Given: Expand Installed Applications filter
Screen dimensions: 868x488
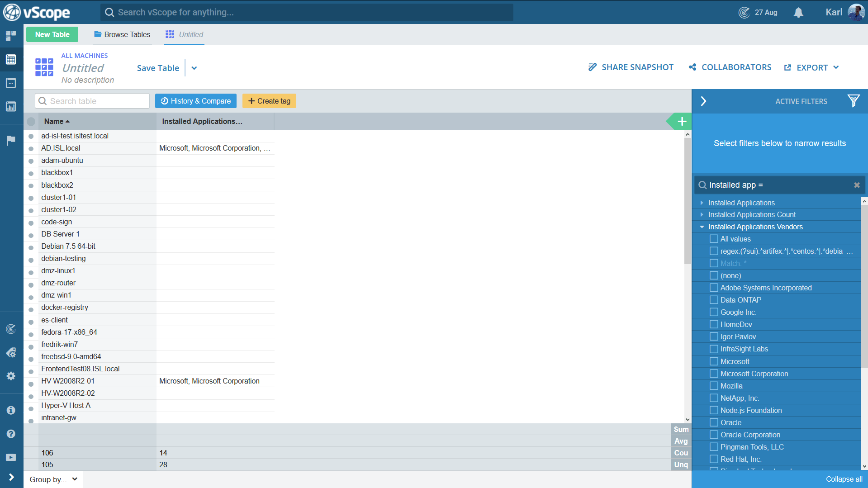Looking at the screenshot, I should pos(702,203).
